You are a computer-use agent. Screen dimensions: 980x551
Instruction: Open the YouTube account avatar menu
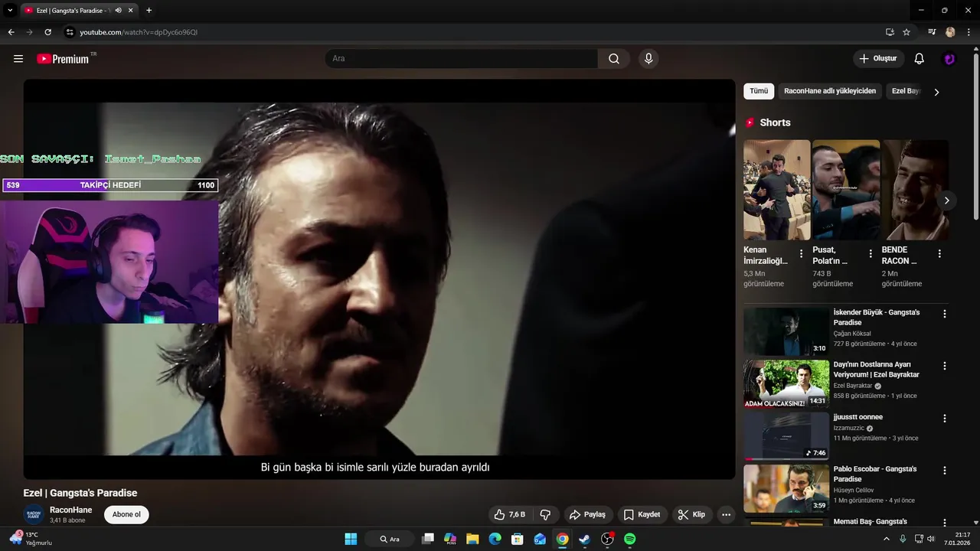click(949, 59)
